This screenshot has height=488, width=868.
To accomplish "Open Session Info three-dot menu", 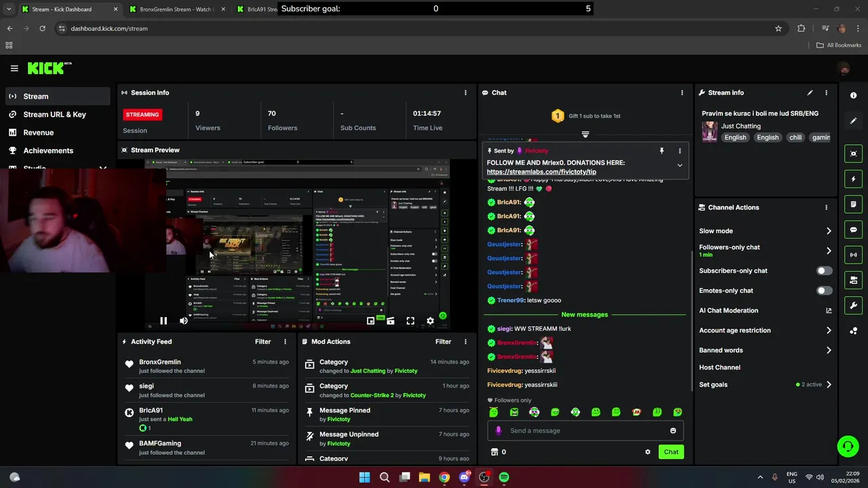I will pyautogui.click(x=465, y=93).
